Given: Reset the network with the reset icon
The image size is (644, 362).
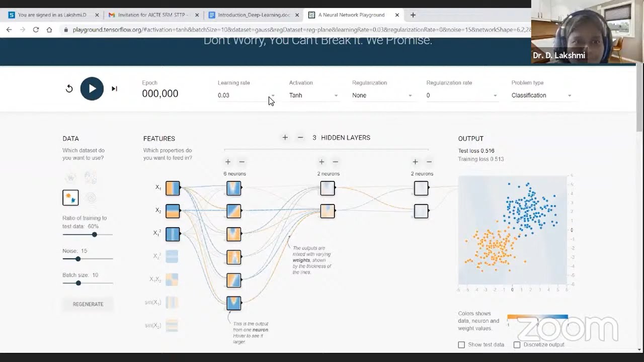Looking at the screenshot, I should coord(69,88).
